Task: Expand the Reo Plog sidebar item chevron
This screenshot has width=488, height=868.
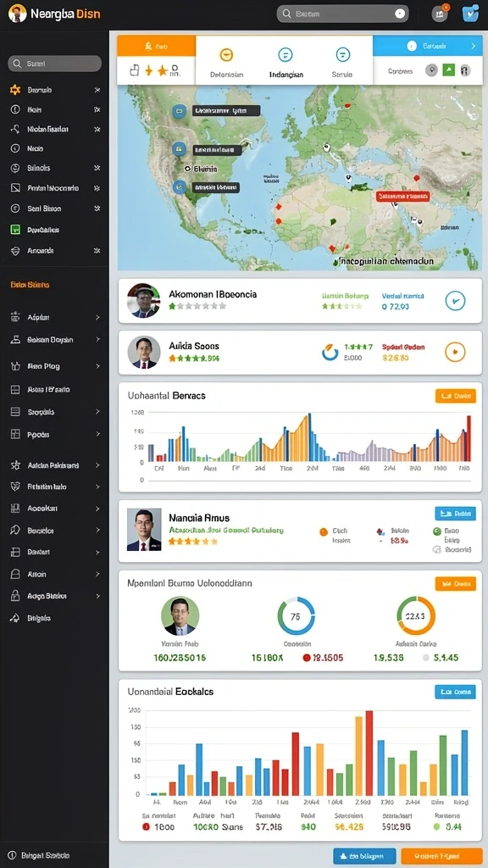Action: pyautogui.click(x=97, y=366)
